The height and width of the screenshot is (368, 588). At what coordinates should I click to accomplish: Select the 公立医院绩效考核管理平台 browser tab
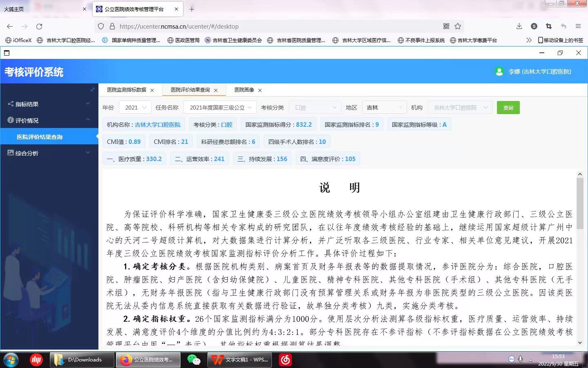pos(138,9)
